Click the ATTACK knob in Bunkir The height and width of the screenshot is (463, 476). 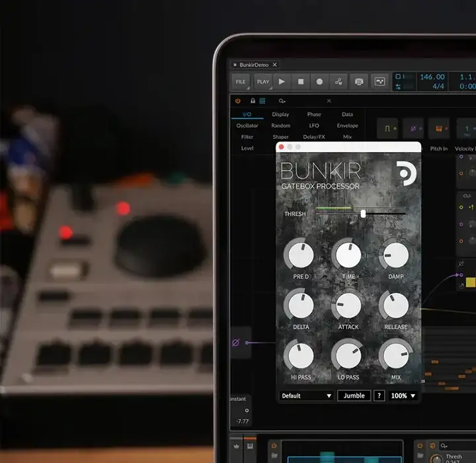point(348,306)
